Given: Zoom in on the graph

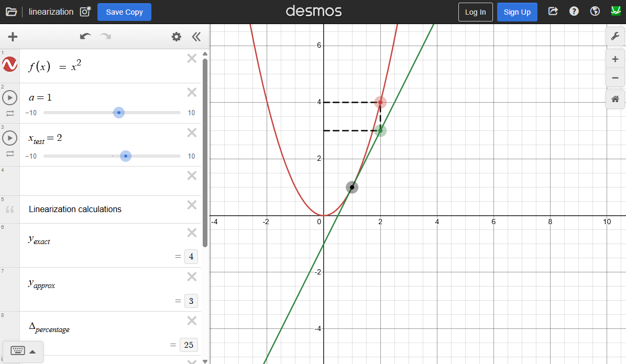Looking at the screenshot, I should (x=615, y=59).
